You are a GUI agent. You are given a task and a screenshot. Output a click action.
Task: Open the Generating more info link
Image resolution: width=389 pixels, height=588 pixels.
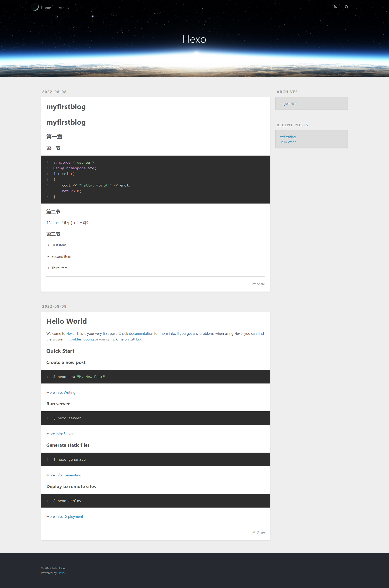coord(72,475)
